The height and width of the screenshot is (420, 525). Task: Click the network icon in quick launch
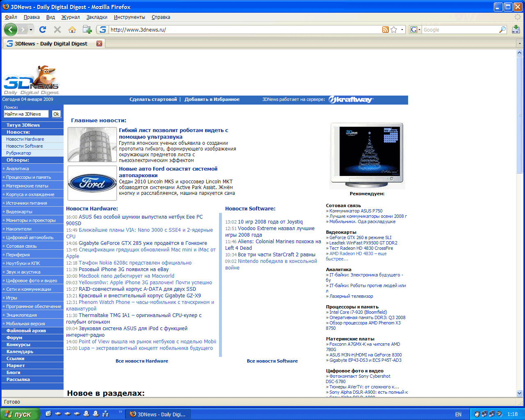click(105, 414)
